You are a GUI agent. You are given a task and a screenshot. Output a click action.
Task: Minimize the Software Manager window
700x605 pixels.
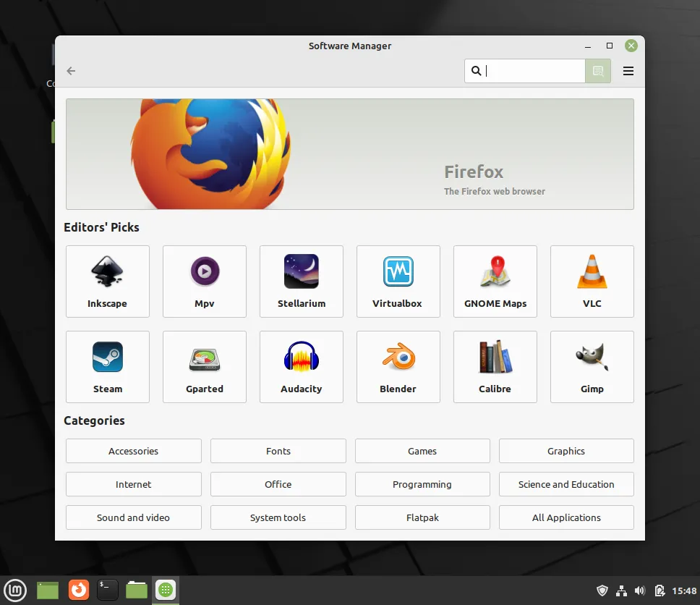(588, 46)
